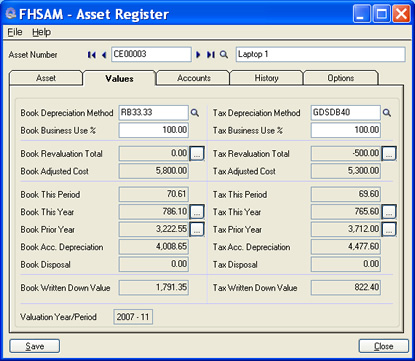
Task: Open Tax Revaluation Total details button
Action: 389,154
